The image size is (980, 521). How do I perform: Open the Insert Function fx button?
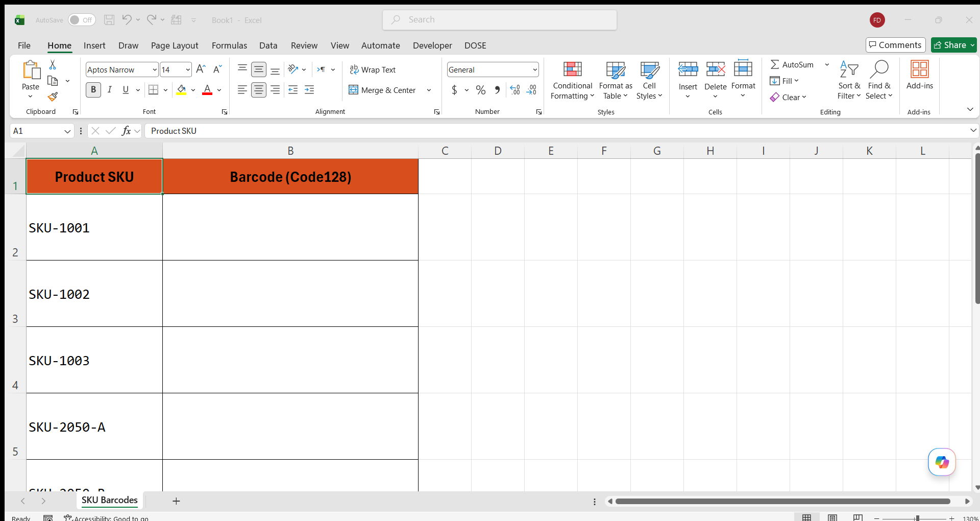tap(126, 131)
